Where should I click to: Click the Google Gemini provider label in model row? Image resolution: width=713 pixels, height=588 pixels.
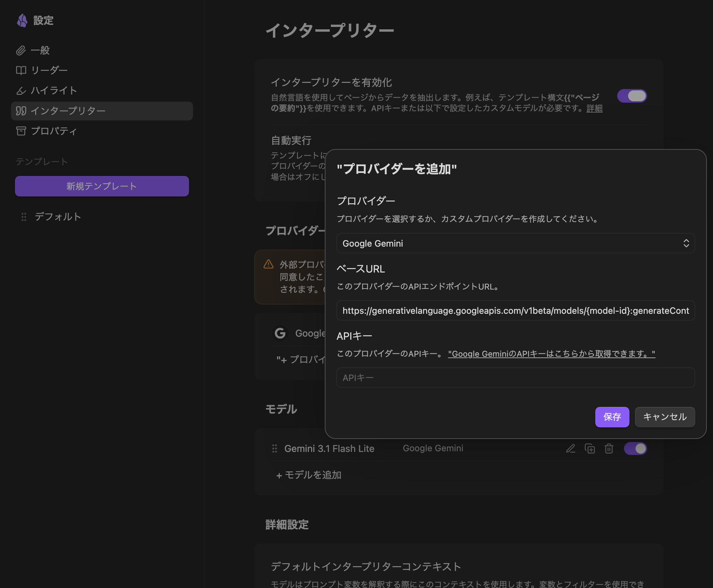(433, 448)
